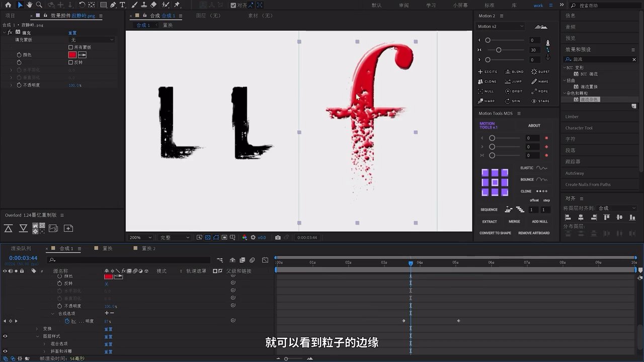Take a snapshot with the camera icon
Viewport: 644px width, 362px height.
coord(278,237)
